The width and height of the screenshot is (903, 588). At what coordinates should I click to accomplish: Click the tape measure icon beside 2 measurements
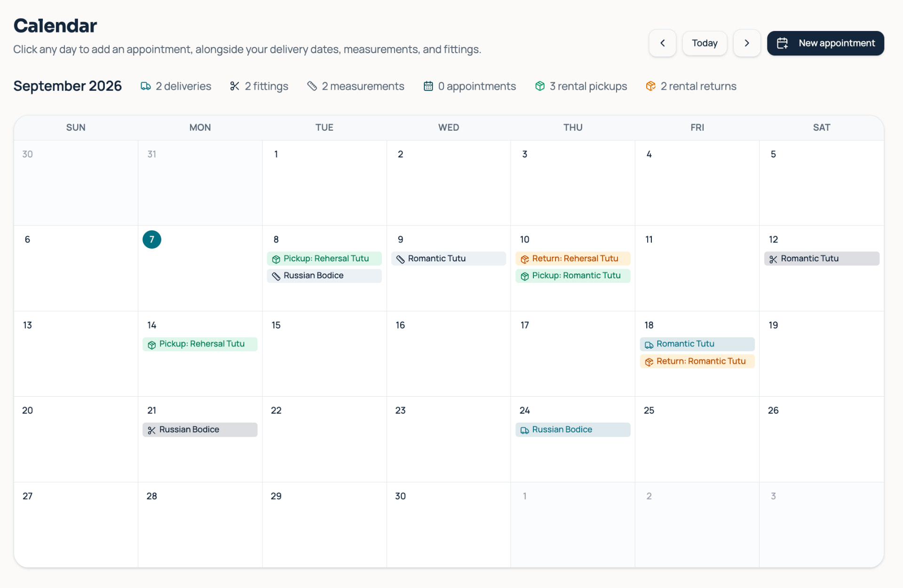pos(312,86)
